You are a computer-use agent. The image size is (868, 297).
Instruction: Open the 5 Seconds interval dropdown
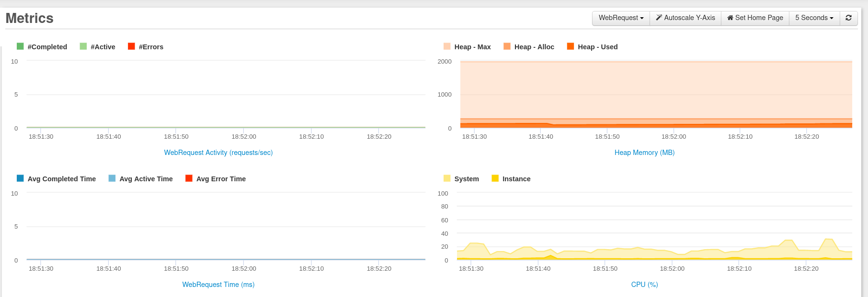(814, 18)
